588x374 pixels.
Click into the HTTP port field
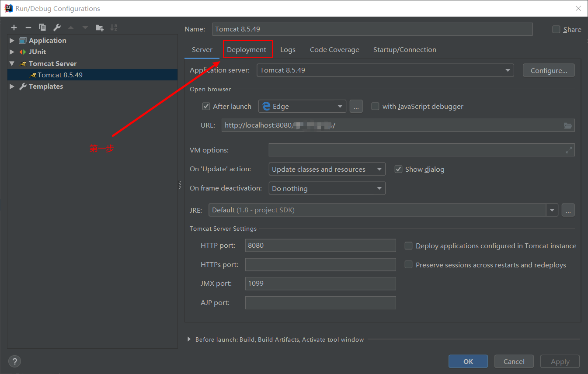coord(320,246)
